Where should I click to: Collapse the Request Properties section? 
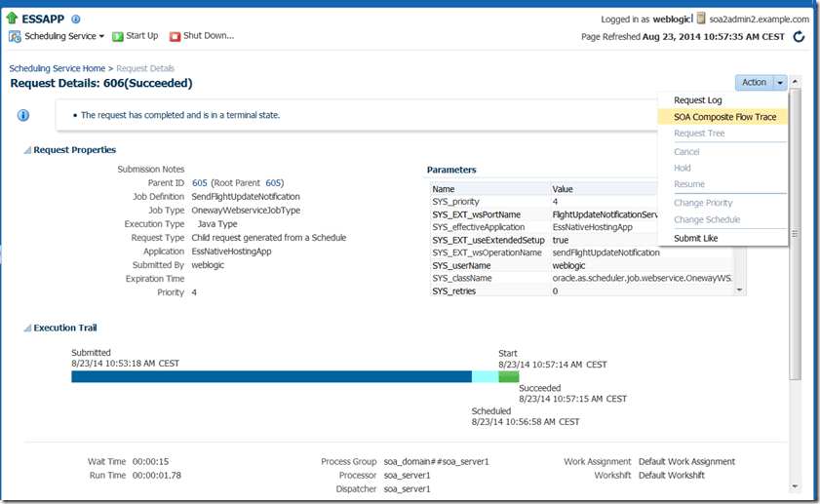point(27,150)
